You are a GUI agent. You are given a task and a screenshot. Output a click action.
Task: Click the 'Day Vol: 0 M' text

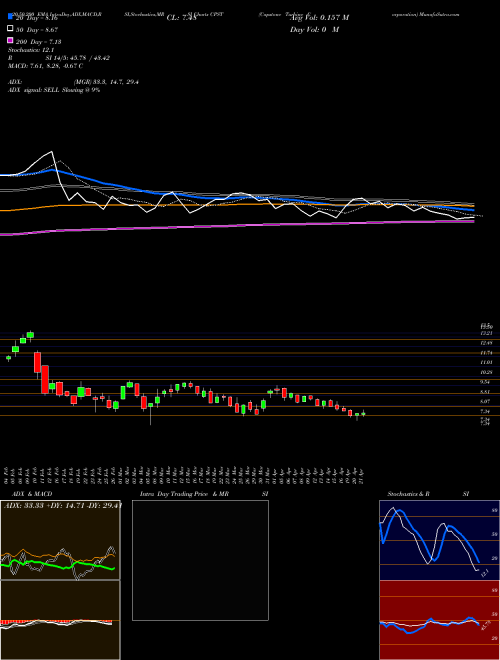coord(314,29)
